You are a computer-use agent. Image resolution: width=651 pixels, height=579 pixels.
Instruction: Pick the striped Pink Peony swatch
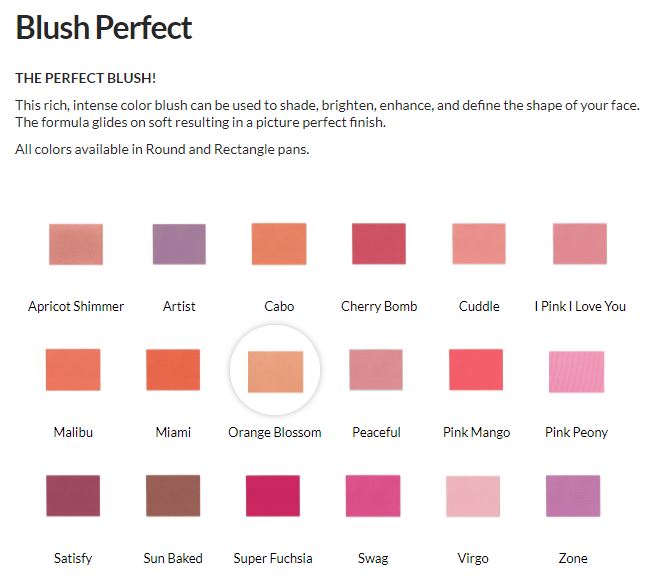point(576,371)
